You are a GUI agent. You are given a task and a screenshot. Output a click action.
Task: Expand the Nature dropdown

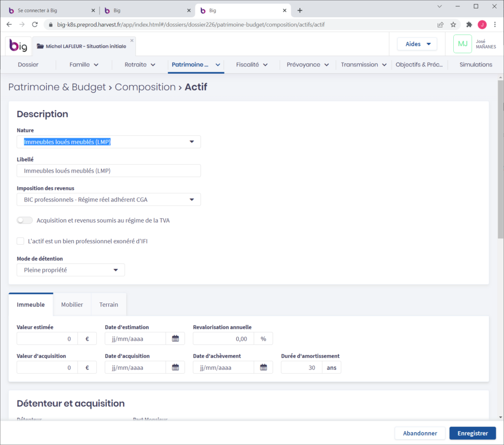[x=109, y=142]
